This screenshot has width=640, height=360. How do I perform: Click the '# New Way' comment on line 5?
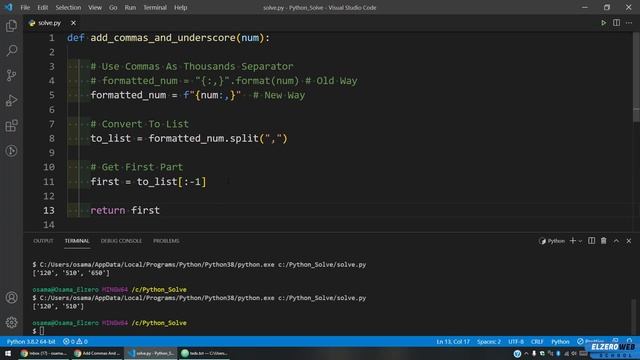click(x=279, y=96)
